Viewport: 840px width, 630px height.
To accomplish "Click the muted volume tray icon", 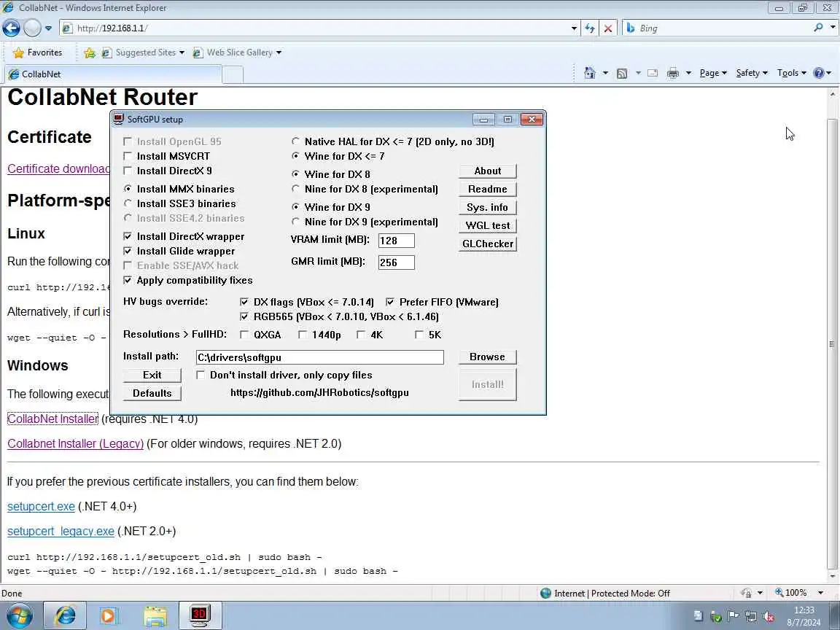I will pyautogui.click(x=769, y=617).
